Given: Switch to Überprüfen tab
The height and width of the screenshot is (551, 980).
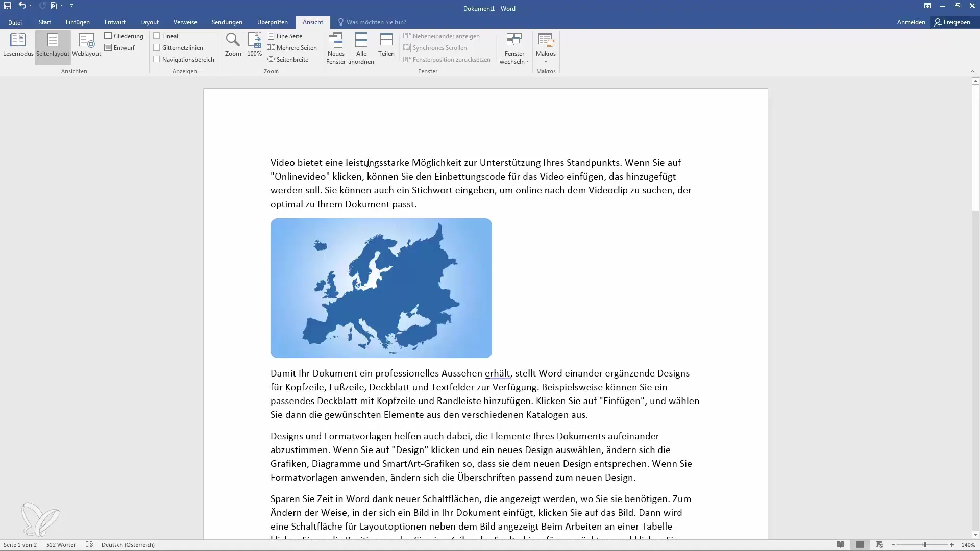Looking at the screenshot, I should [x=273, y=22].
